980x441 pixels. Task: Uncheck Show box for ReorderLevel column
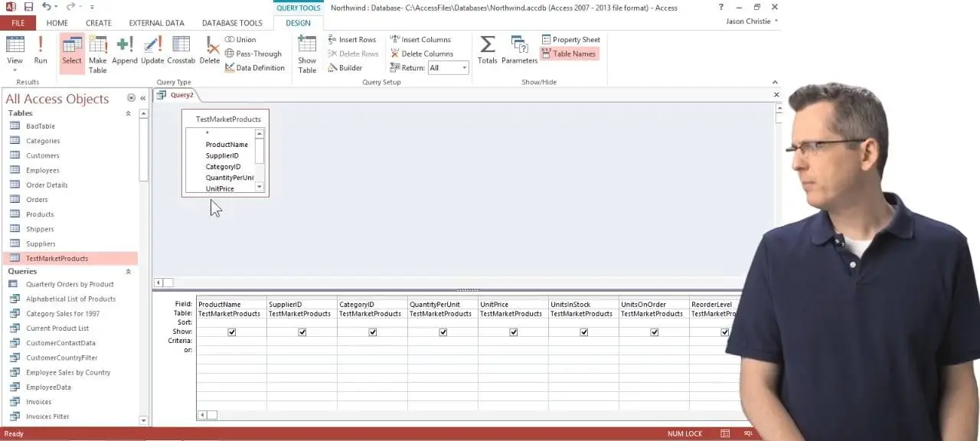pos(725,332)
